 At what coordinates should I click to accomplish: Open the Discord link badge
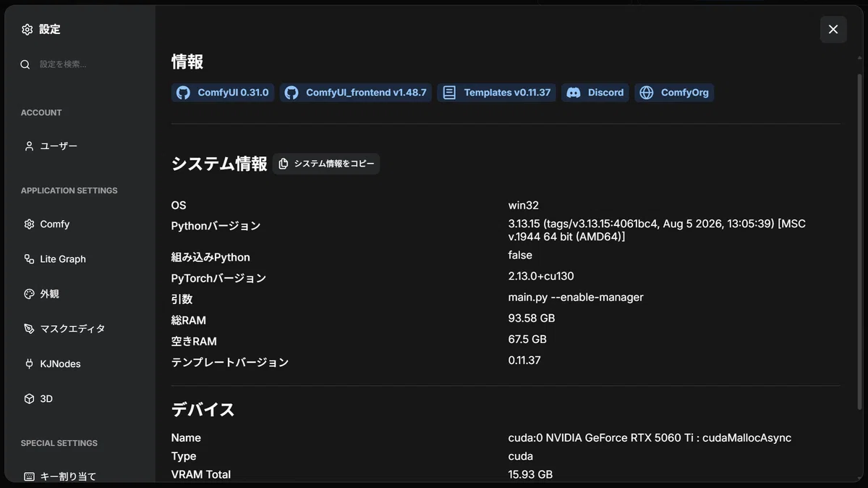click(x=595, y=93)
